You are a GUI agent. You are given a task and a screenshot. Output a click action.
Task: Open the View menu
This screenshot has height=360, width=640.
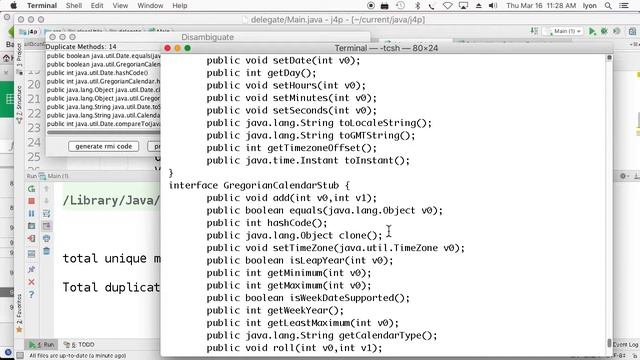pyautogui.click(x=120, y=6)
